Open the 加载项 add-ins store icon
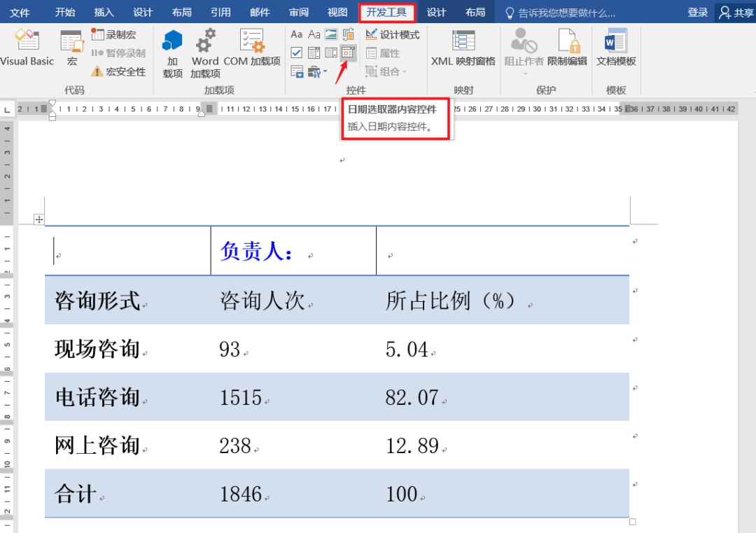Image resolution: width=756 pixels, height=533 pixels. [x=172, y=53]
